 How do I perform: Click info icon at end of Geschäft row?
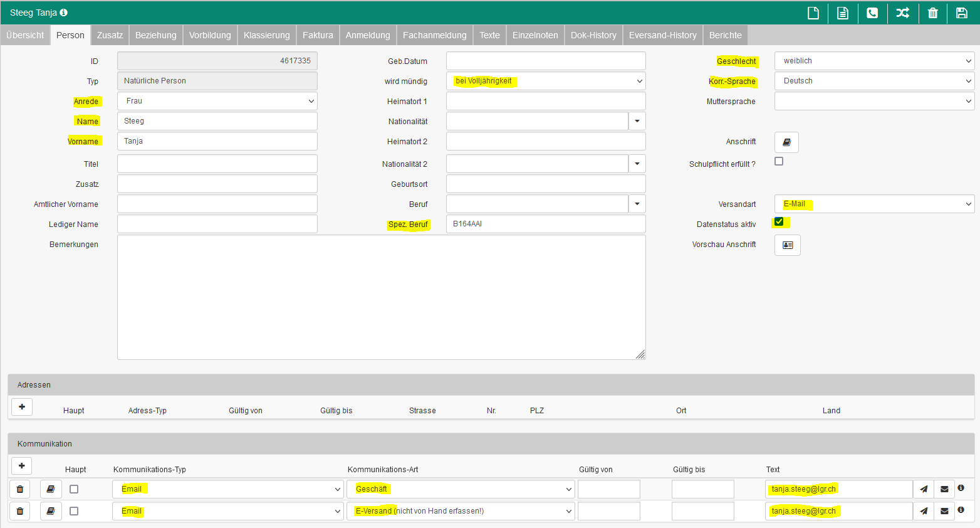point(961,488)
